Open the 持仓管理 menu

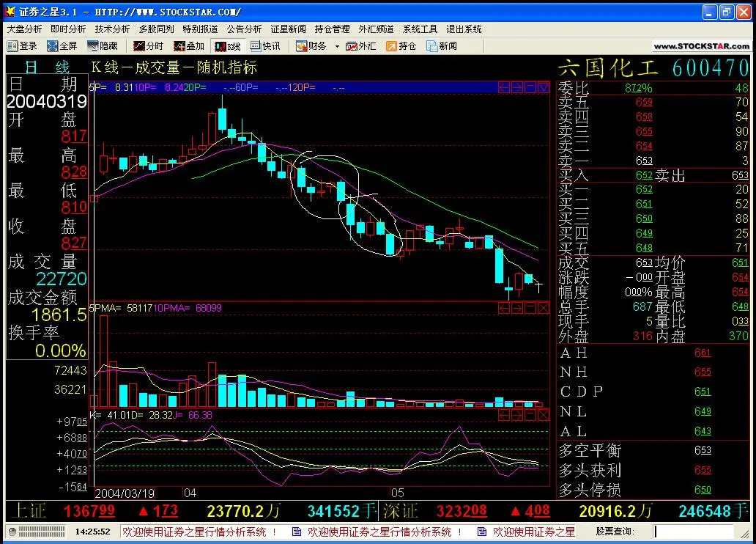point(332,29)
